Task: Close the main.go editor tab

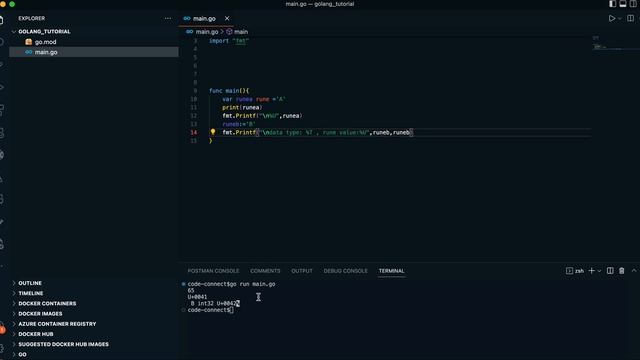Action: click(x=227, y=18)
